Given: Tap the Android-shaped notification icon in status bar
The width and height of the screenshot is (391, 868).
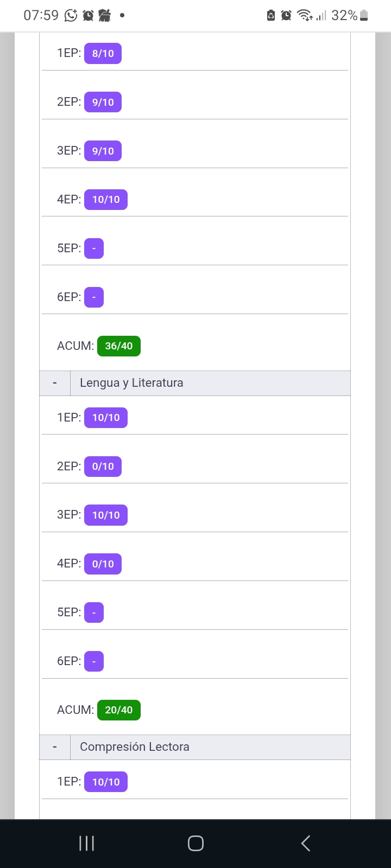Looking at the screenshot, I should tap(104, 16).
